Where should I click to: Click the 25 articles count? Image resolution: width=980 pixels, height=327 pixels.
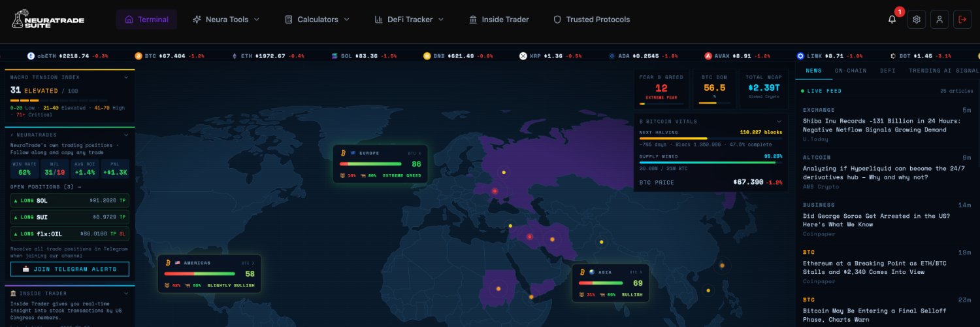coord(957,91)
